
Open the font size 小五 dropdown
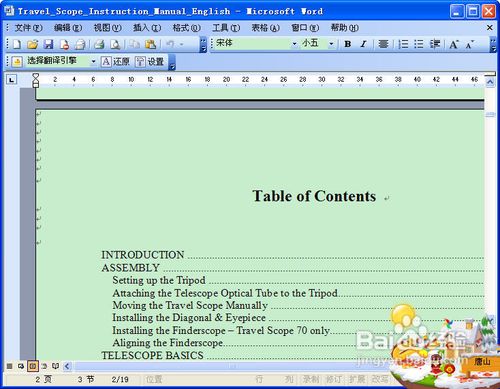(x=331, y=44)
